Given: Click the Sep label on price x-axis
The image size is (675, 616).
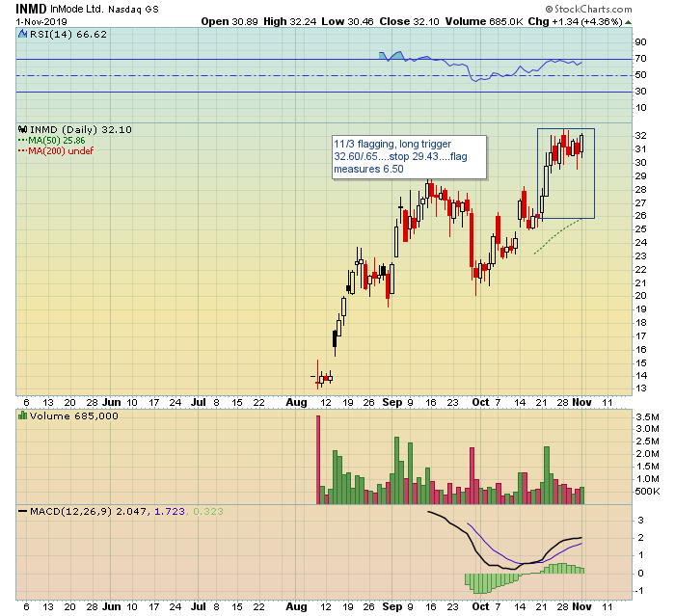Looking at the screenshot, I should click(391, 403).
